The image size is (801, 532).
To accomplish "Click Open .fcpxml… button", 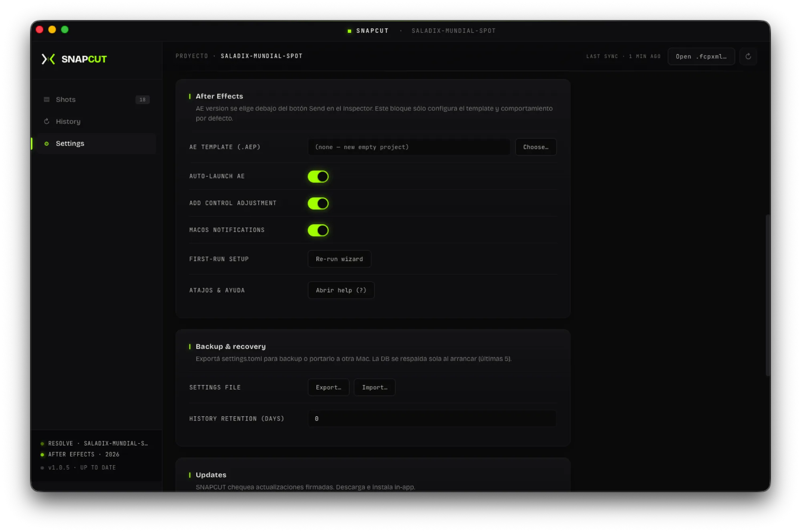I will 701,56.
